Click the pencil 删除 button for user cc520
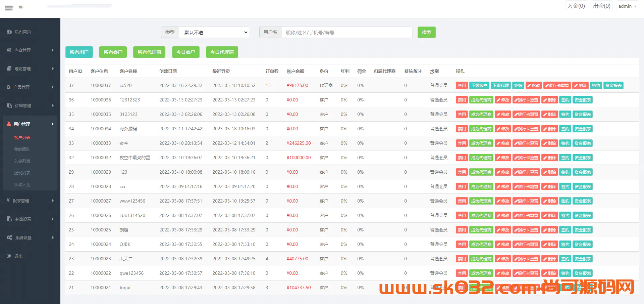The height and width of the screenshot is (304, 644). [580, 85]
